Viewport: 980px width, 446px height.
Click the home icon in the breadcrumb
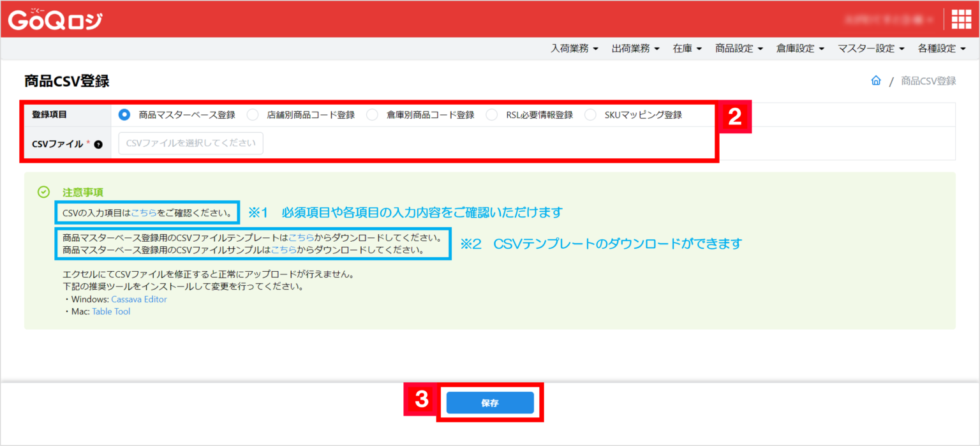[x=876, y=80]
